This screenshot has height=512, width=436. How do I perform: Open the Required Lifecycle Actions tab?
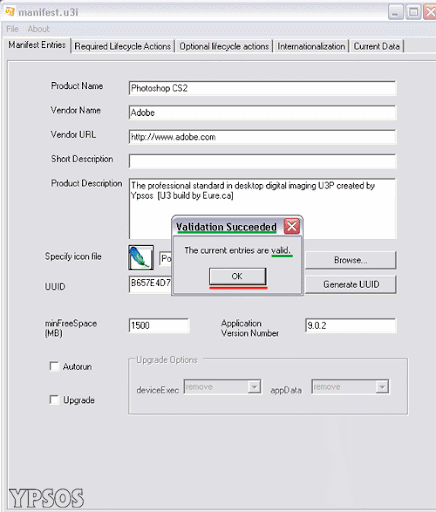(123, 46)
